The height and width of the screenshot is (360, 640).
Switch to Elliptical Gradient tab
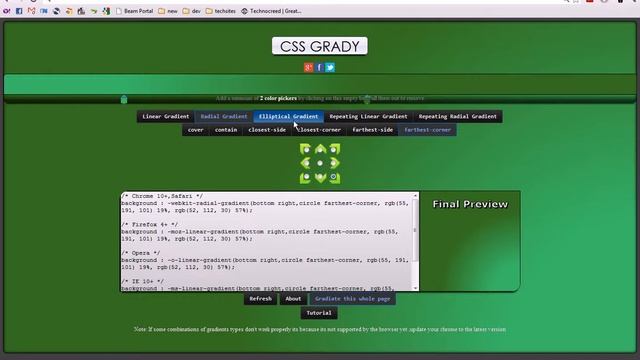[289, 116]
